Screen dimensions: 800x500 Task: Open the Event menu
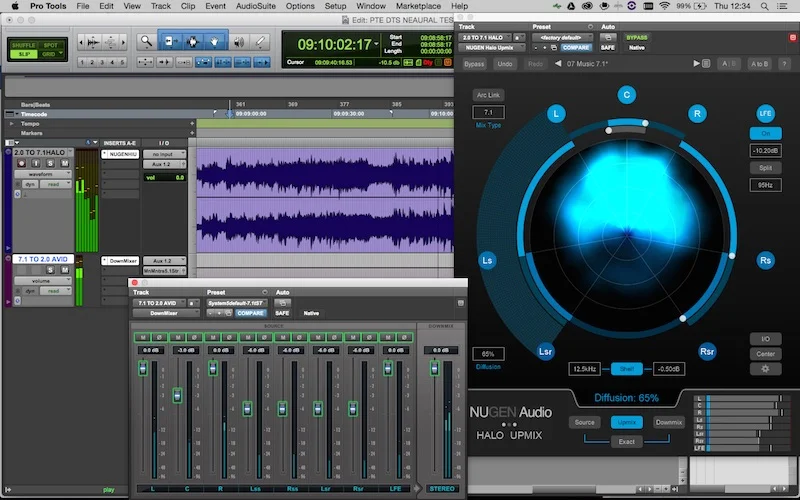point(215,6)
